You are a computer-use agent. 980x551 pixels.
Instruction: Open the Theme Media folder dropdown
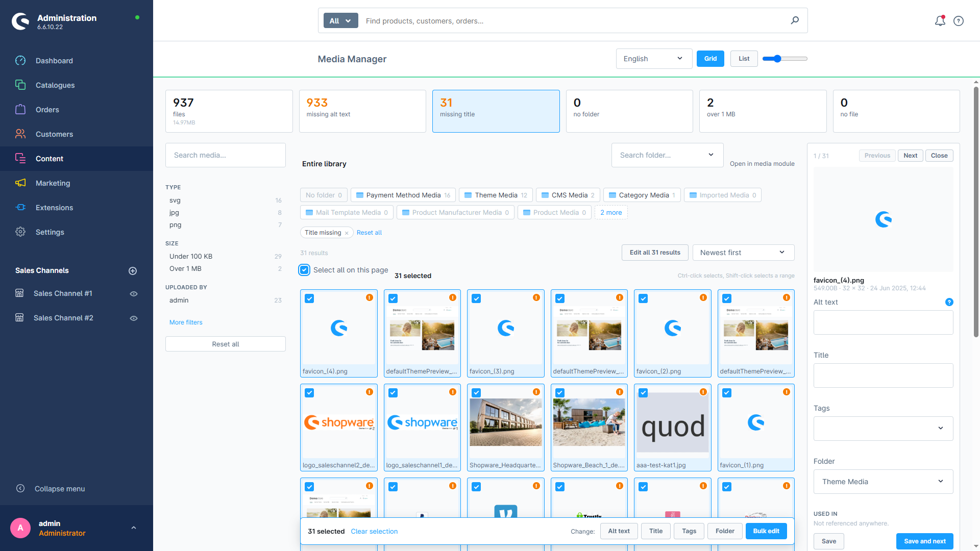point(883,482)
